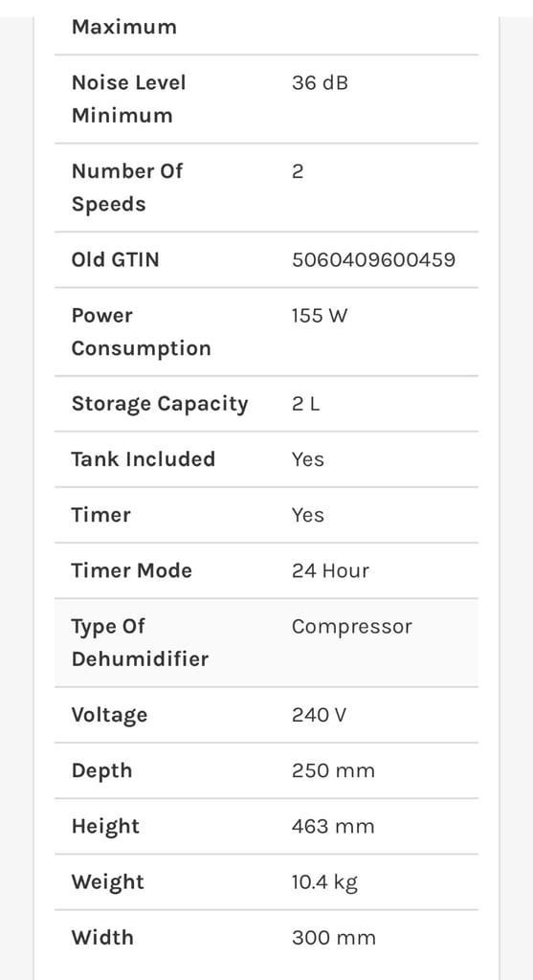Select the Old GTIN label
This screenshot has width=533, height=980.
pos(116,259)
